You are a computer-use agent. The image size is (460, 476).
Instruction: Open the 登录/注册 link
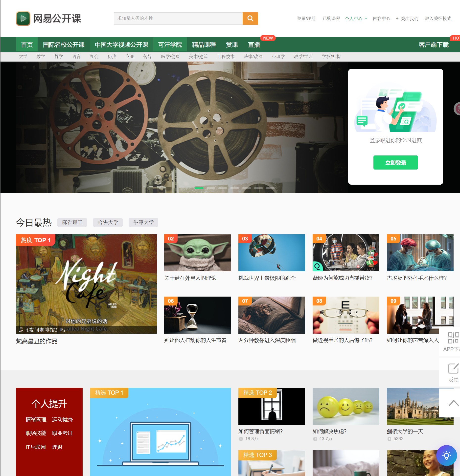click(x=306, y=19)
